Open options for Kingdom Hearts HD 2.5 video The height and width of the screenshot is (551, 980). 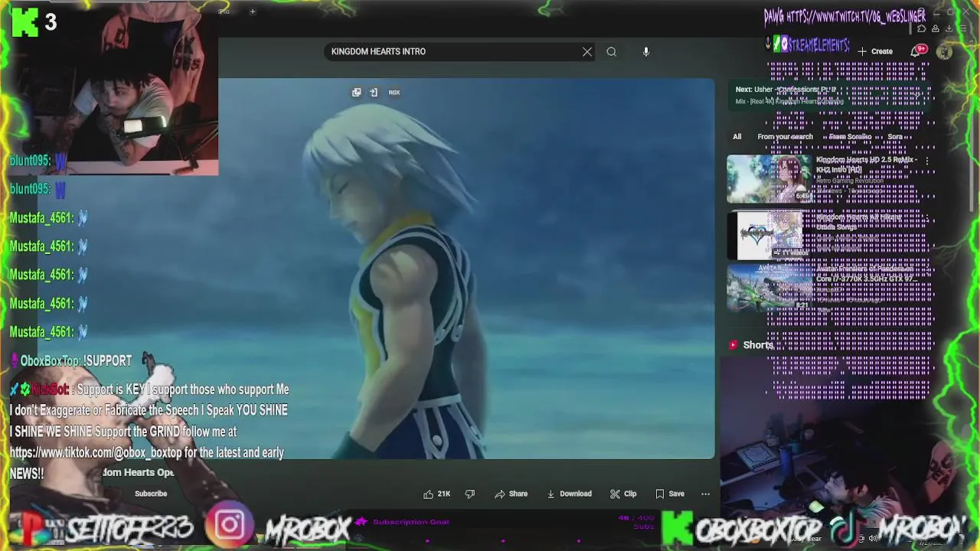[926, 161]
